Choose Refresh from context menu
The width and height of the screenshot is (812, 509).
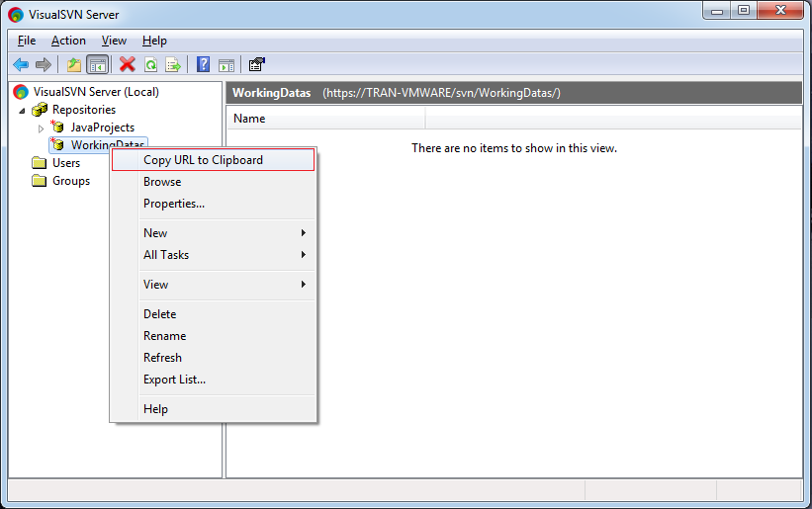[213, 358]
